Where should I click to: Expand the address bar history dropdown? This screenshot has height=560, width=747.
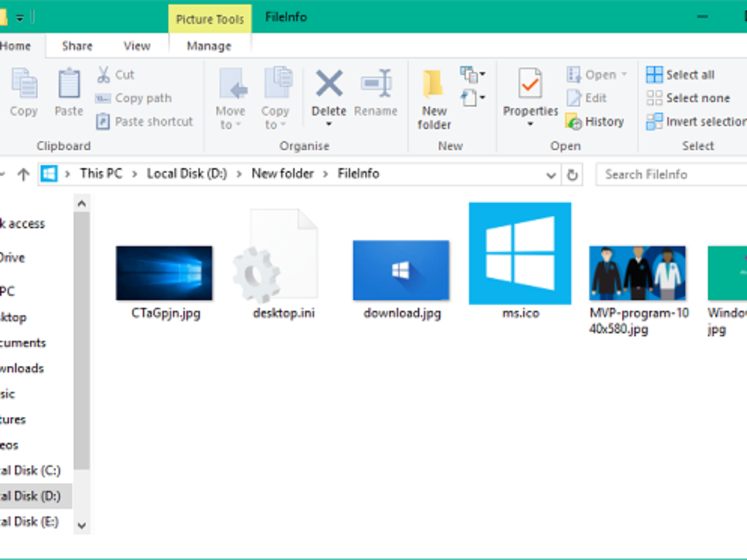point(551,175)
